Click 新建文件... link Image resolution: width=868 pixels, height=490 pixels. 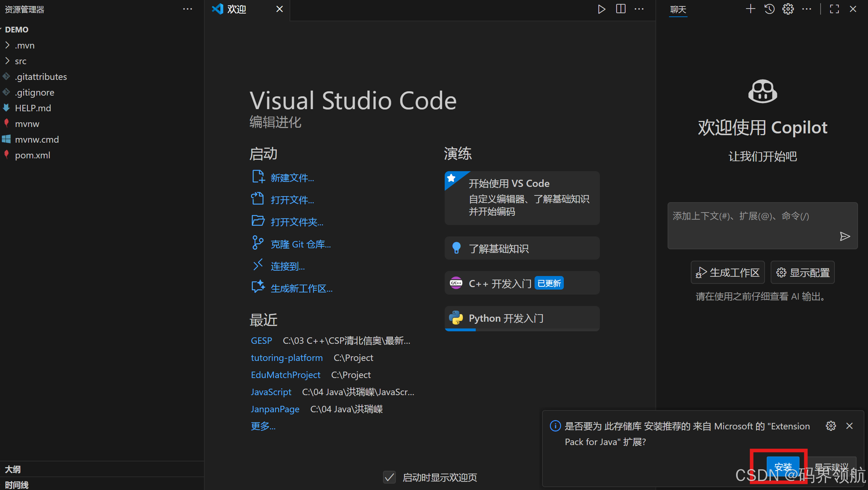[x=292, y=178]
